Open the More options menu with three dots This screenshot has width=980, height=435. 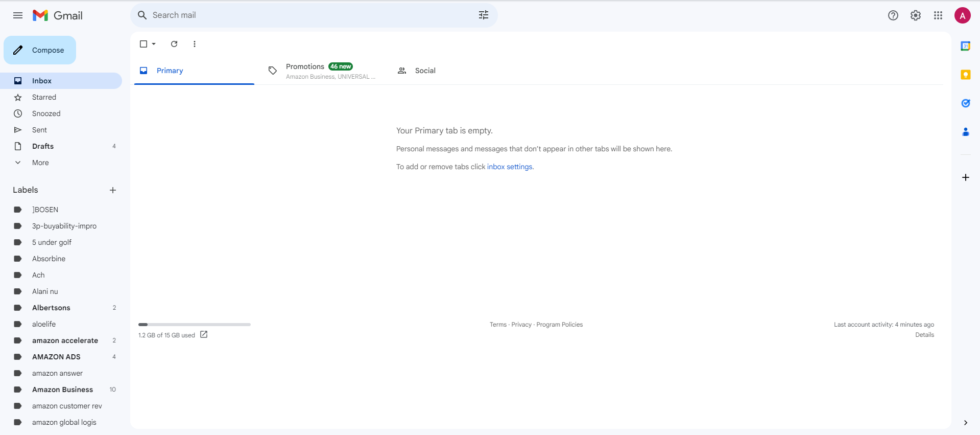click(x=195, y=44)
